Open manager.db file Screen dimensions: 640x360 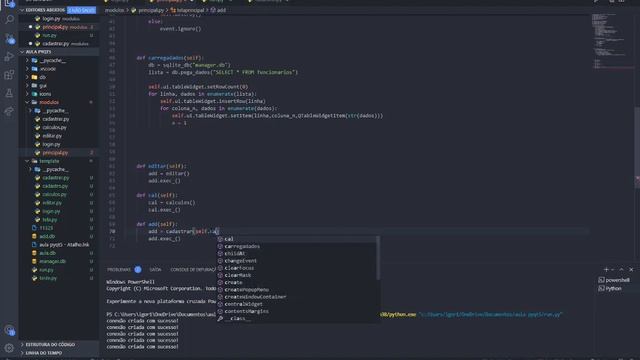52,261
